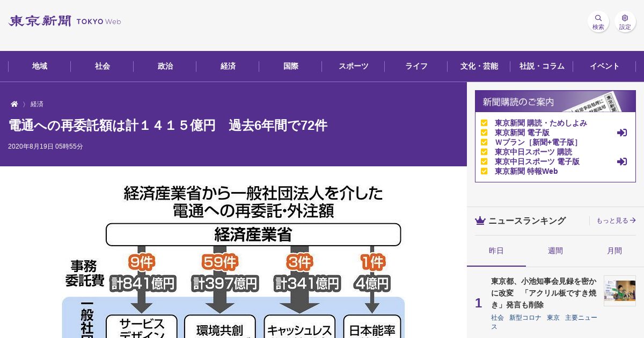Click the 社会 tag under ranked article

(x=497, y=318)
